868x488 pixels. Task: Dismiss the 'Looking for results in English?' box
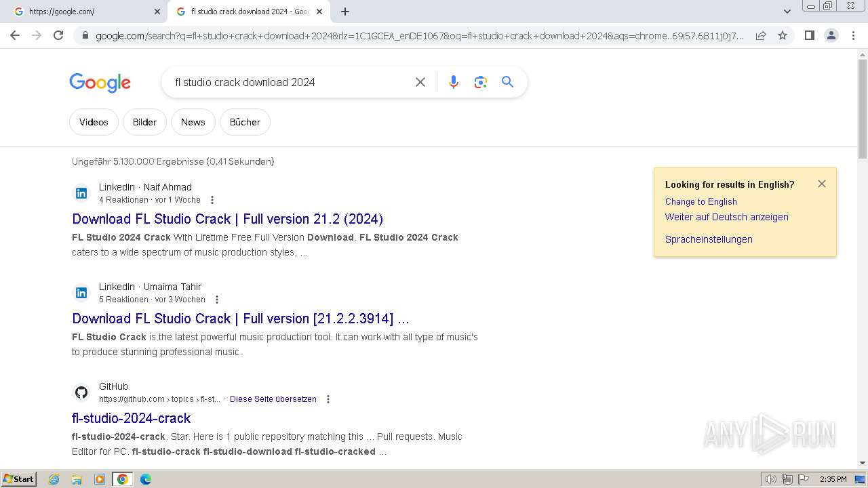(822, 184)
